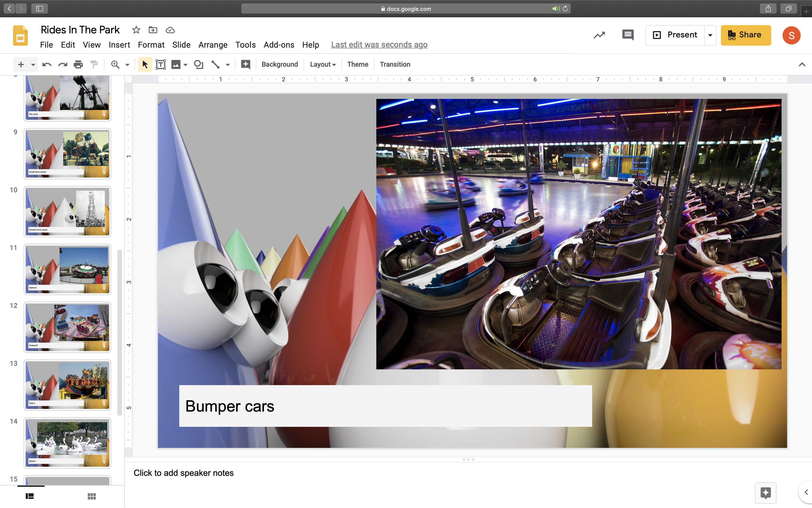Screen dimensions: 812x508
Task: Select slide 9 Small ferris wheel thumbnail
Action: coord(68,154)
